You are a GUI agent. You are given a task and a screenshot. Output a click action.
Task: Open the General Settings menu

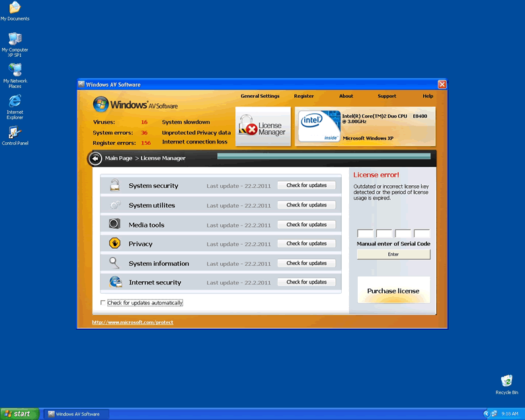click(x=260, y=96)
